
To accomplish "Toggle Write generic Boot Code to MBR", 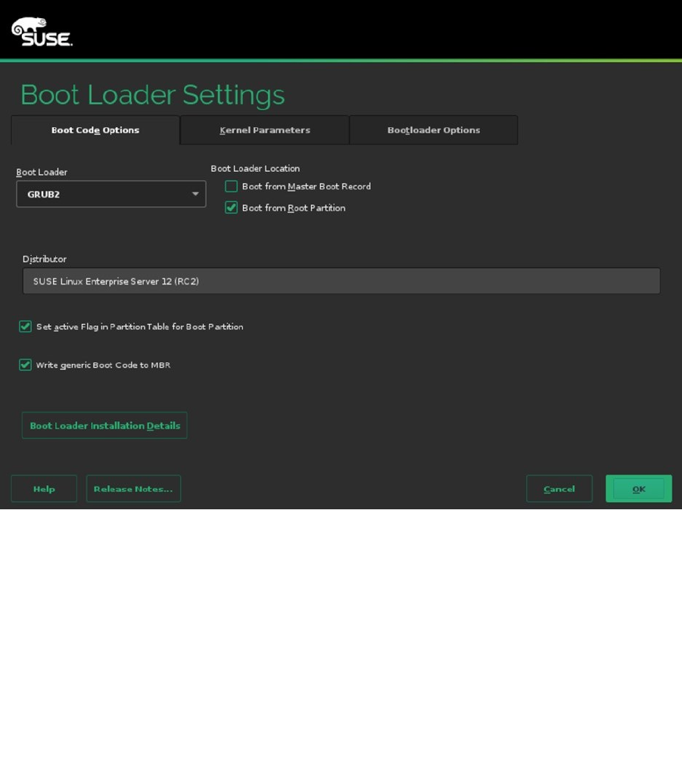I will (25, 365).
